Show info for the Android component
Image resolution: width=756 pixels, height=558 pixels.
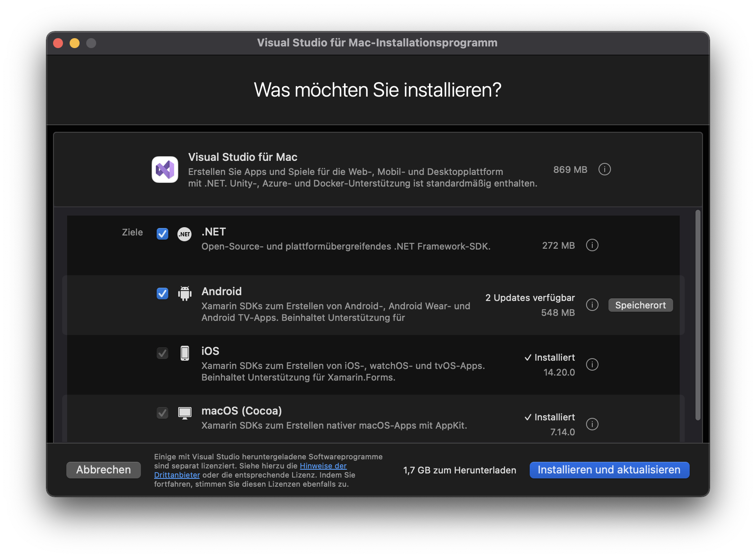coord(592,305)
